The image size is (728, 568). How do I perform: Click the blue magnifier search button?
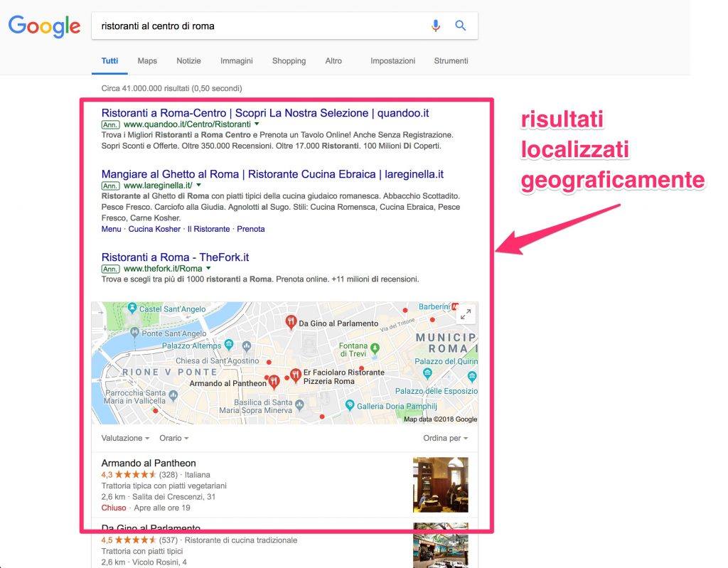coord(460,26)
